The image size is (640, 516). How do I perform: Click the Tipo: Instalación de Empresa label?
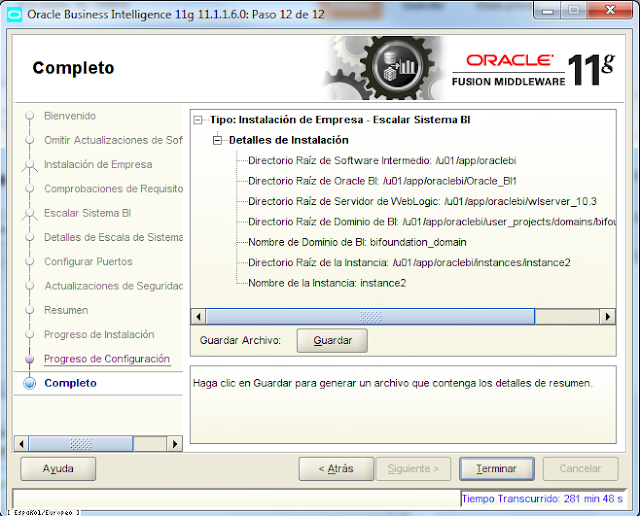click(x=340, y=120)
